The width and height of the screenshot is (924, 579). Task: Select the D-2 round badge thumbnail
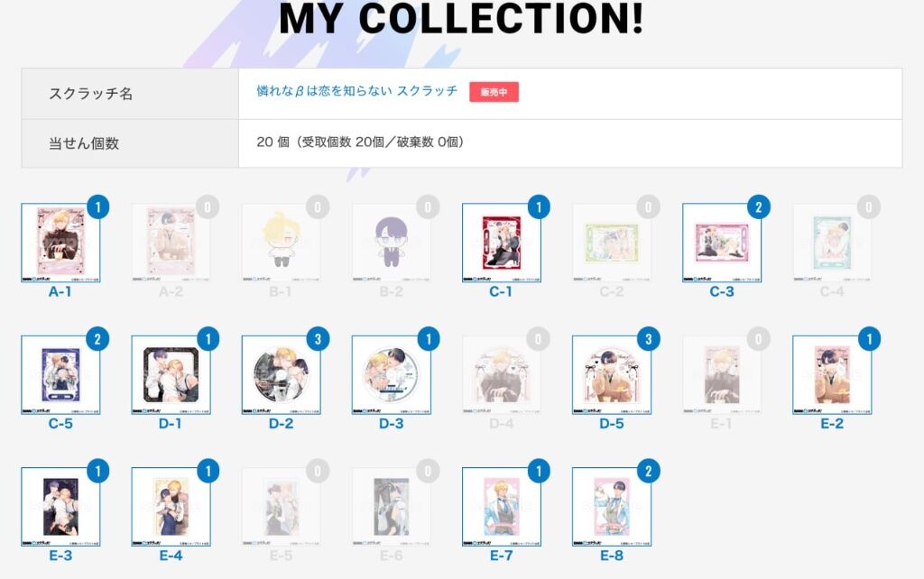pyautogui.click(x=282, y=374)
